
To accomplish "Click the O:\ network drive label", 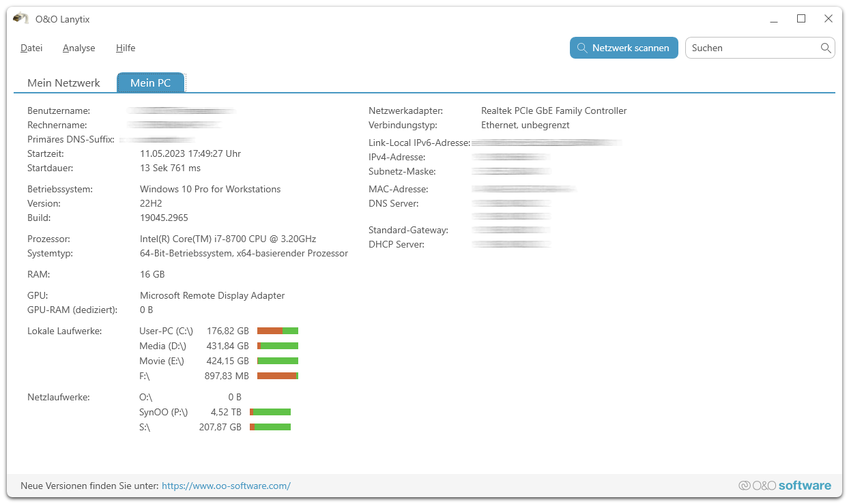I will [145, 397].
